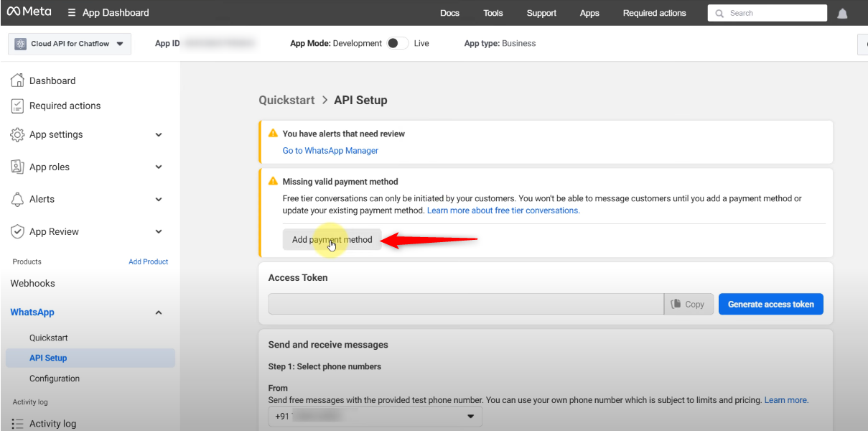This screenshot has width=868, height=431.
Task: Copy the access token
Action: click(689, 304)
